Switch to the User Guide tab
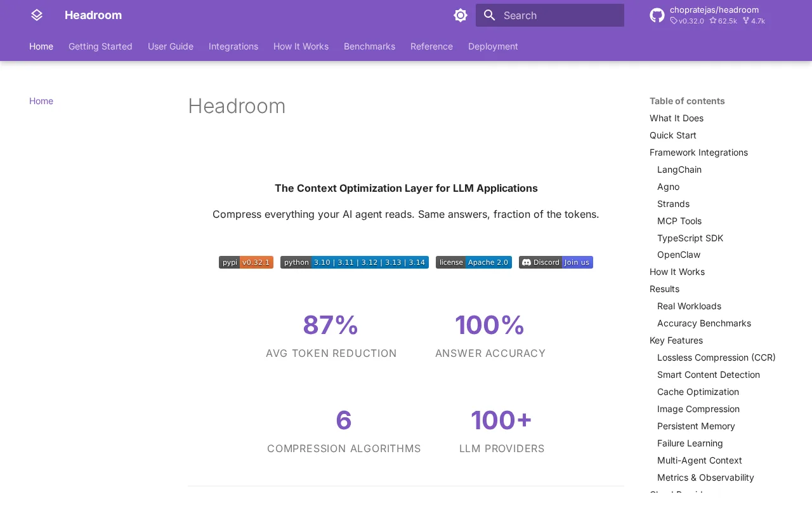This screenshot has width=812, height=508. [x=171, y=46]
